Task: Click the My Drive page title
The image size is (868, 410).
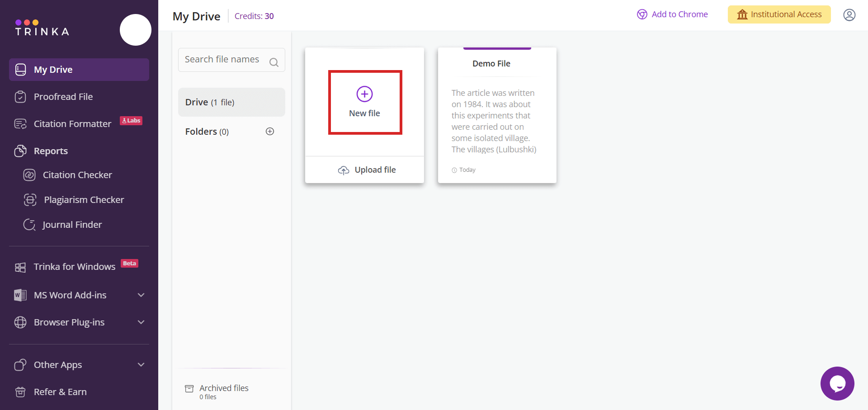Action: point(197,16)
